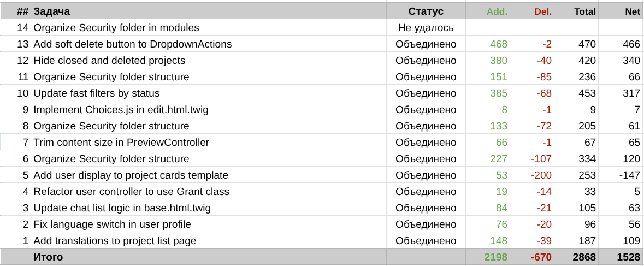Select 'Add translations to project list page'
The width and height of the screenshot is (644, 266).
point(115,241)
